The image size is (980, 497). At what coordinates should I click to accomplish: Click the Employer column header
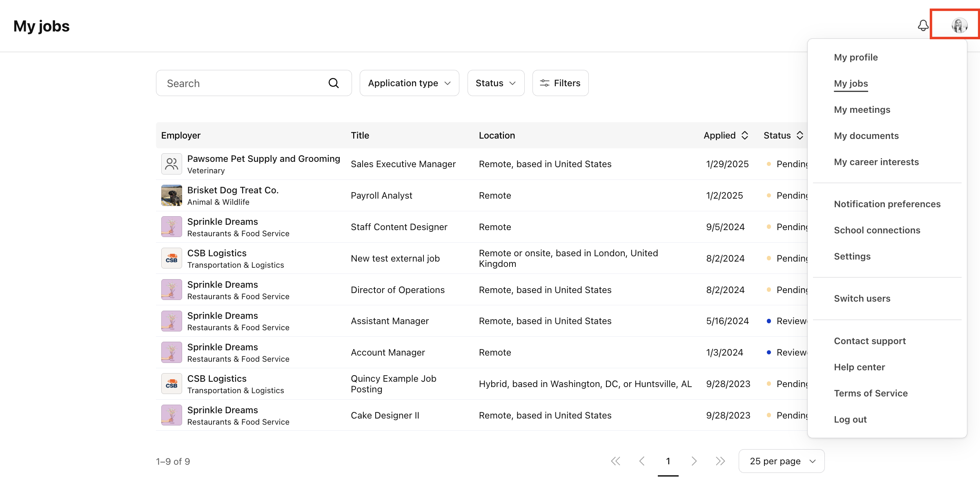(x=181, y=135)
